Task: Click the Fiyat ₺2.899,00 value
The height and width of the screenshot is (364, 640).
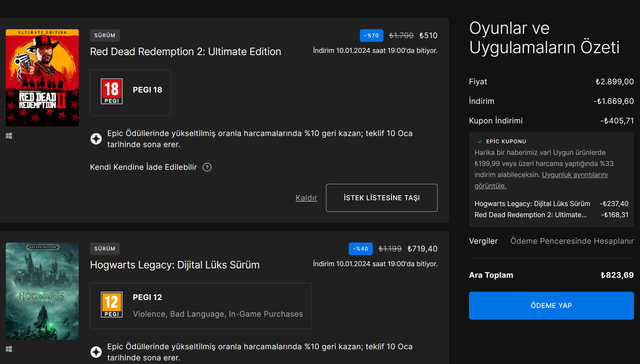Action: coord(615,82)
